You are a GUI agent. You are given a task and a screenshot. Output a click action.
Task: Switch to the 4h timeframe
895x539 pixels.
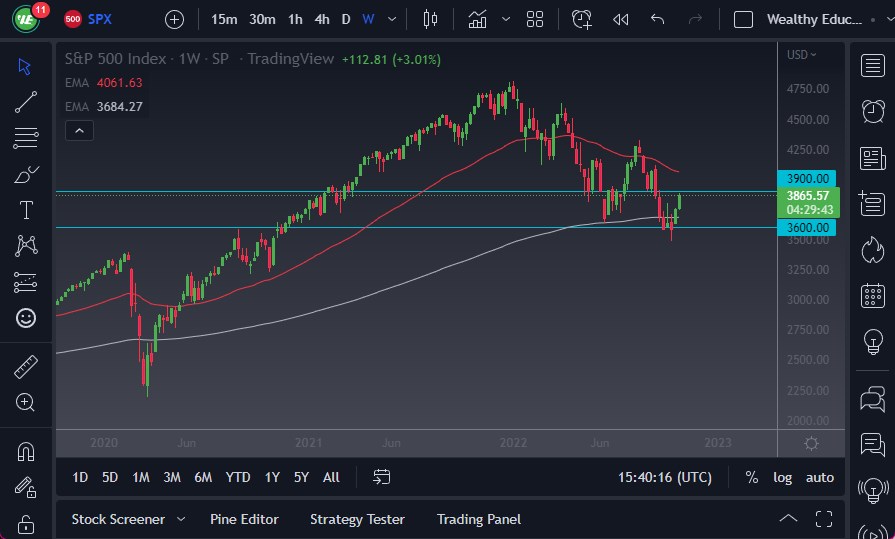coord(321,19)
